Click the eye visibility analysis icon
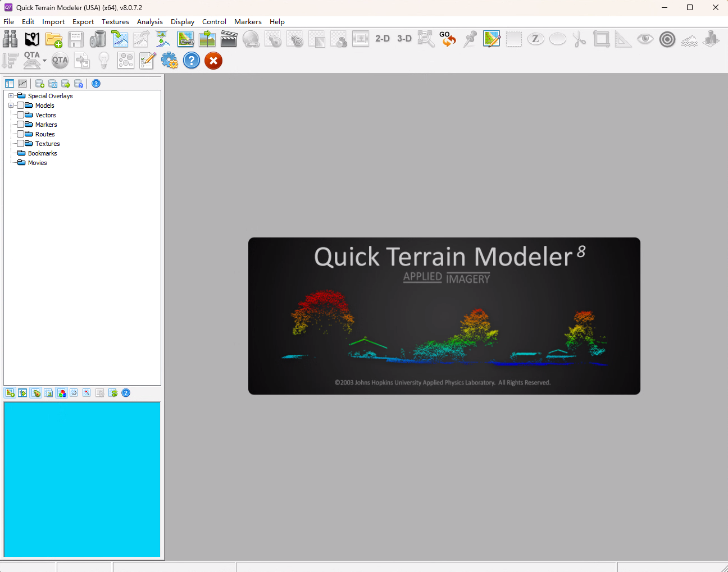Viewport: 728px width, 572px height. 645,39
